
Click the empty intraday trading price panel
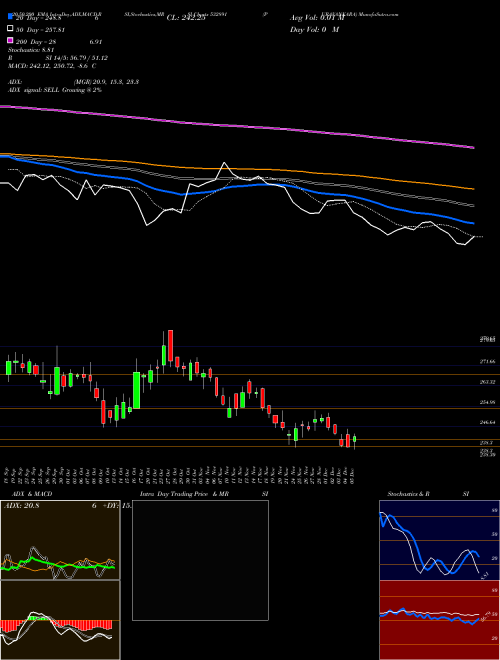pos(200,560)
